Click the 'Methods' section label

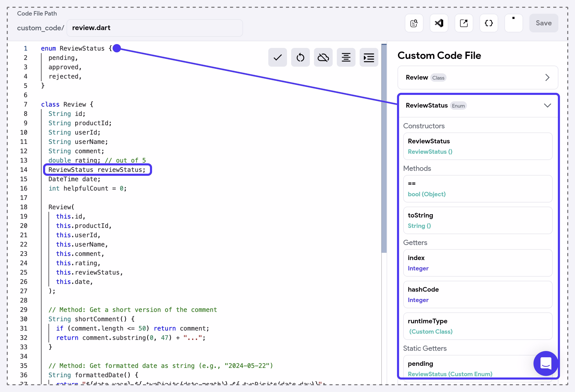point(417,169)
